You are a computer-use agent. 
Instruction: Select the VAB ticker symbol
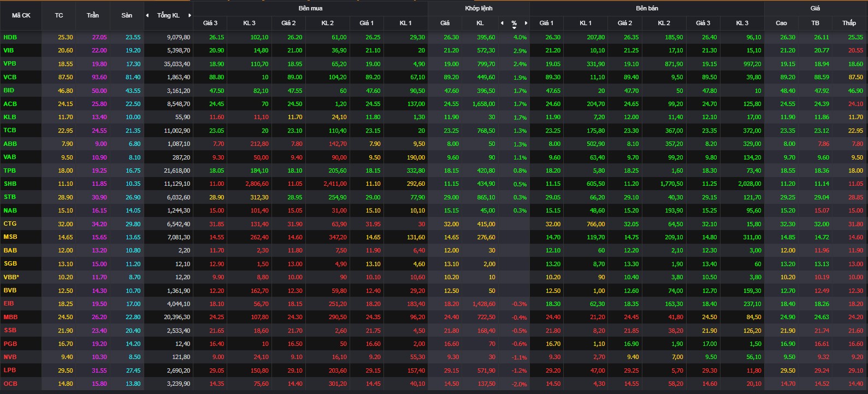[x=10, y=157]
